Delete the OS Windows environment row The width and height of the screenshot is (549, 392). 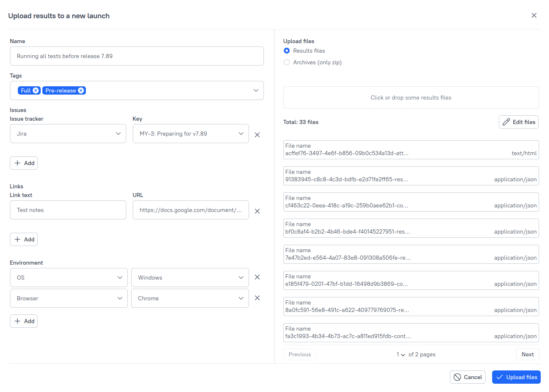click(257, 277)
